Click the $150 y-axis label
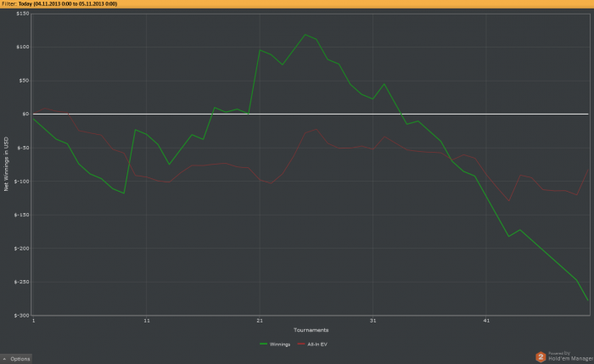 (22, 14)
